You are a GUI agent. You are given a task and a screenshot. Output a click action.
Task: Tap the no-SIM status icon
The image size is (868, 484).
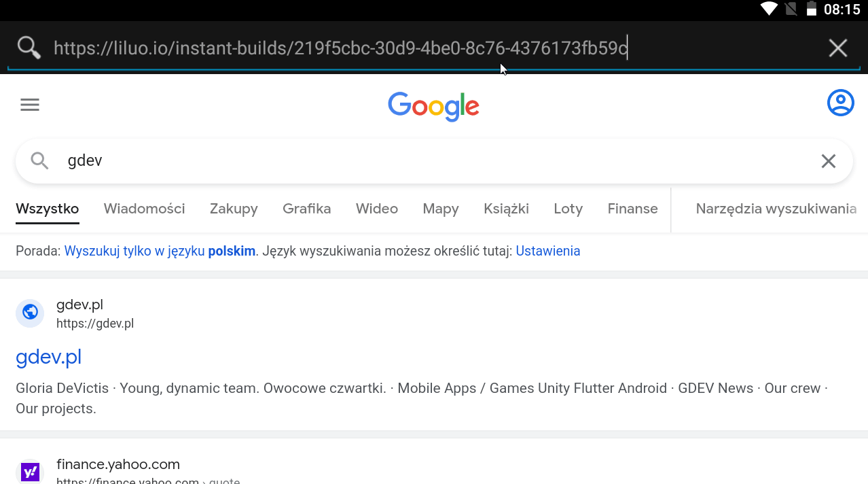click(790, 9)
